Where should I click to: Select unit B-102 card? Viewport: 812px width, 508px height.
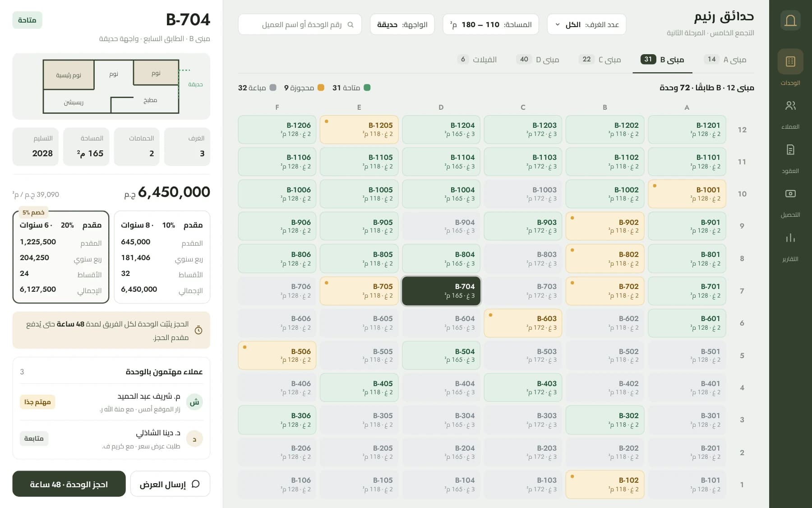(x=605, y=485)
